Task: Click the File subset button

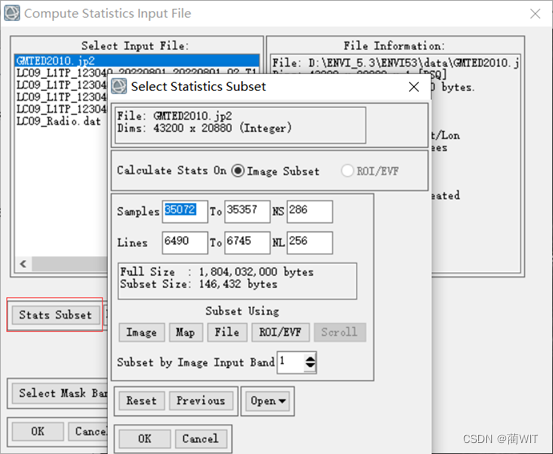Action: (227, 332)
